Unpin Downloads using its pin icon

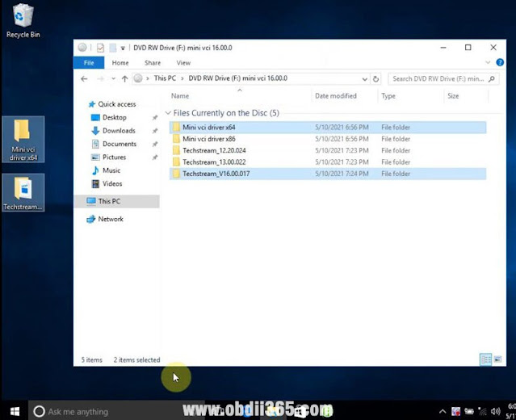155,131
